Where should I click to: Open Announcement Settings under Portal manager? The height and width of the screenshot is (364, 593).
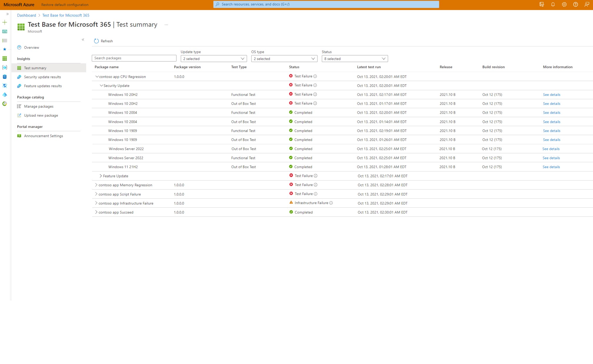(44, 136)
